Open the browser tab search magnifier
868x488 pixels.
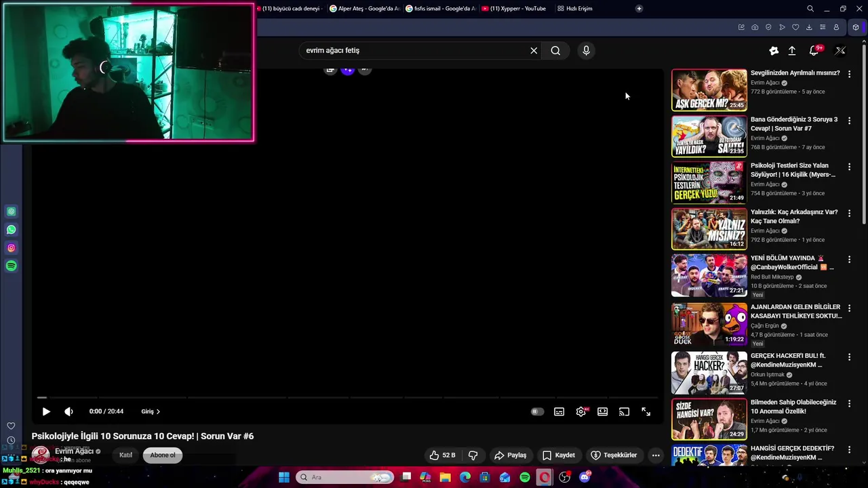pyautogui.click(x=810, y=9)
